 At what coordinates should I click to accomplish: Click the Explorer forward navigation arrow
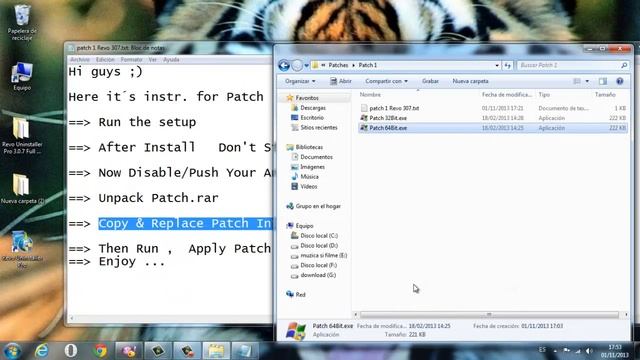pos(298,65)
